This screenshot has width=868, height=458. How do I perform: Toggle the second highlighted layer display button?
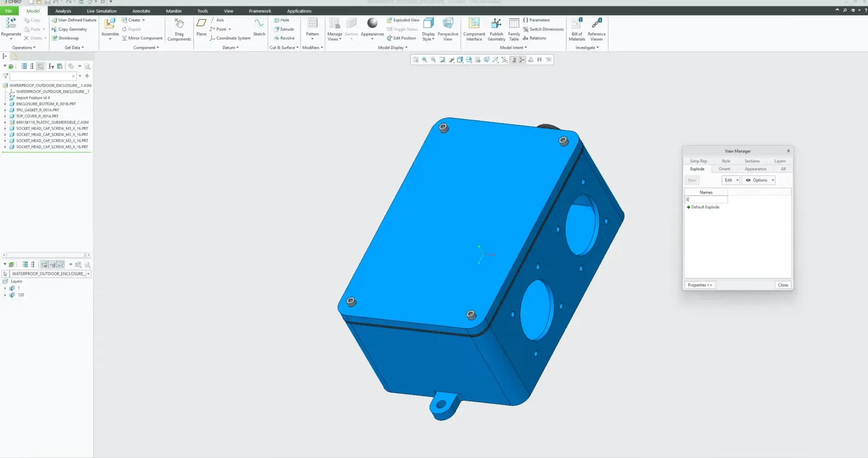coord(53,264)
